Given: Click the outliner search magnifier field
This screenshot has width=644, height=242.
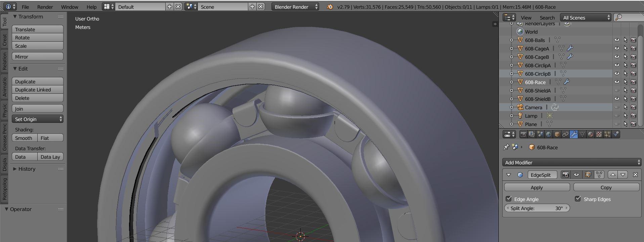Looking at the screenshot, I should [629, 17].
